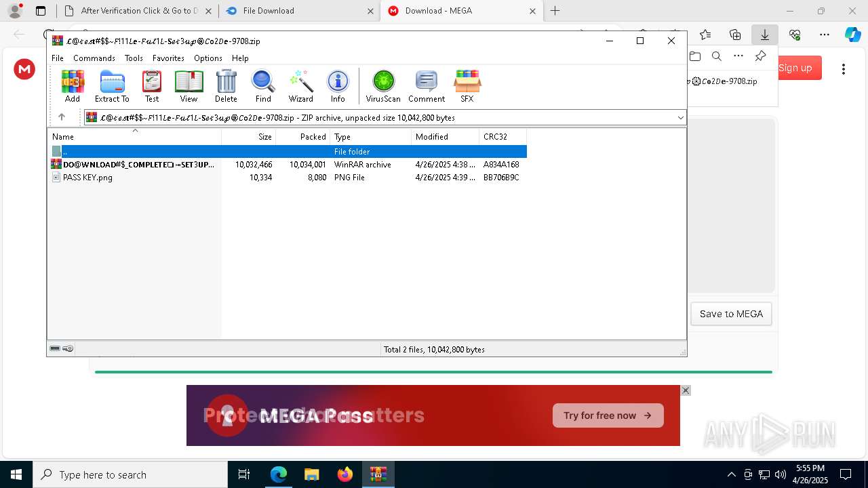Image resolution: width=868 pixels, height=488 pixels.
Task: Close the MEGA Pass ad banner
Action: pyautogui.click(x=686, y=390)
